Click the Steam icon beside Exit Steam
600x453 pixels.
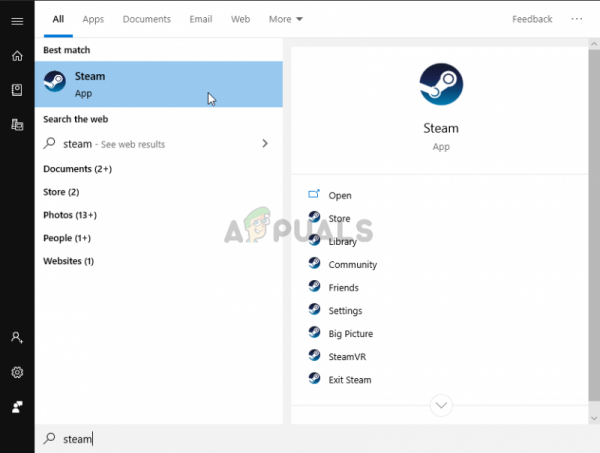(315, 378)
